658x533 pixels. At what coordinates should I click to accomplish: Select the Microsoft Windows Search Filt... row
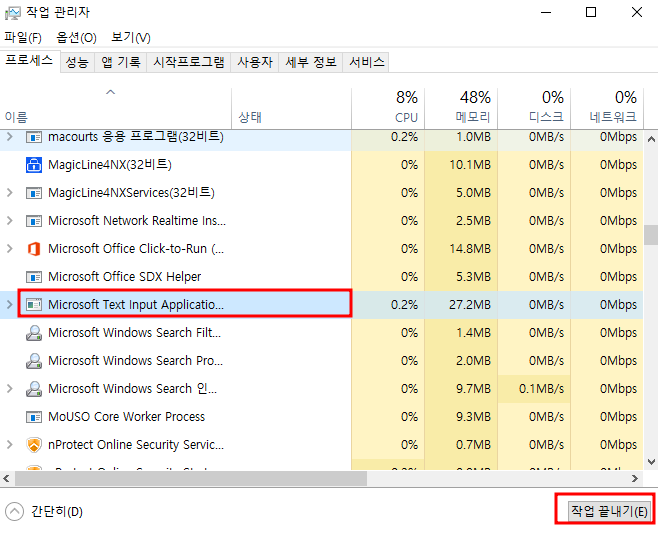(321, 333)
